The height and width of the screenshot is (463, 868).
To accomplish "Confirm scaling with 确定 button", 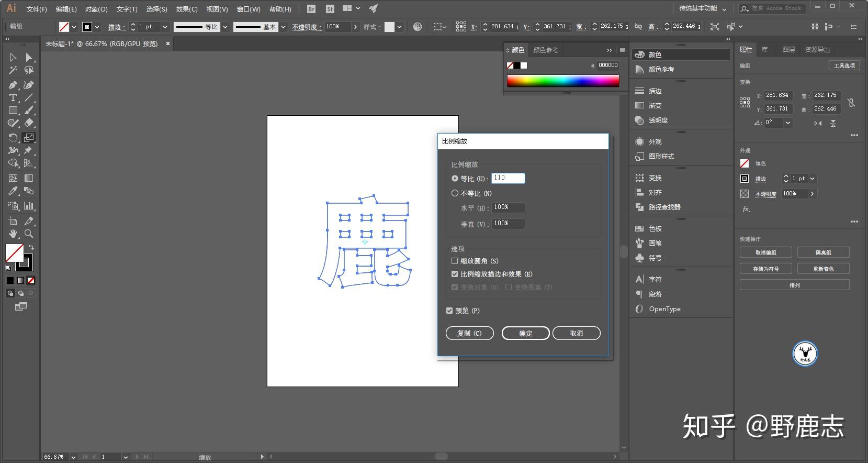I will point(525,333).
